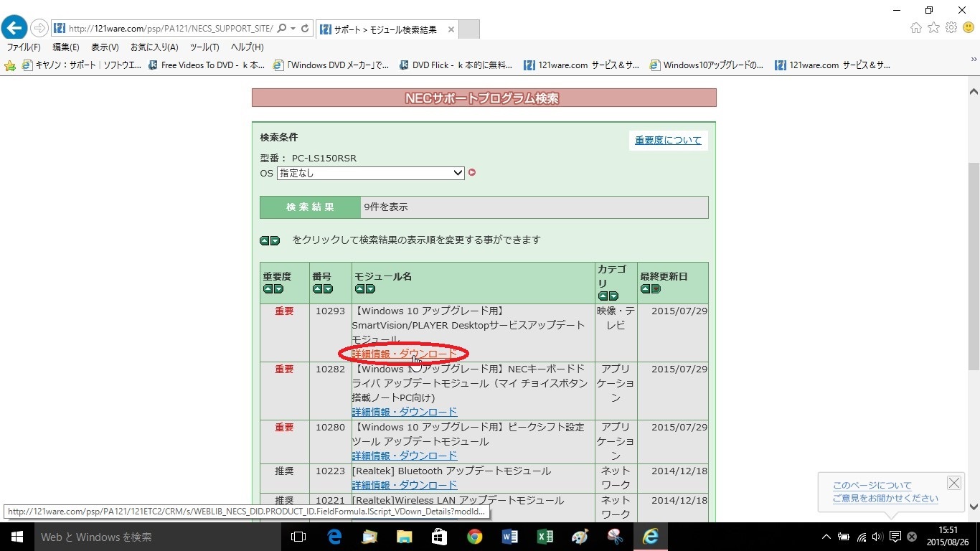Click the volume icon in system tray

coord(877,537)
